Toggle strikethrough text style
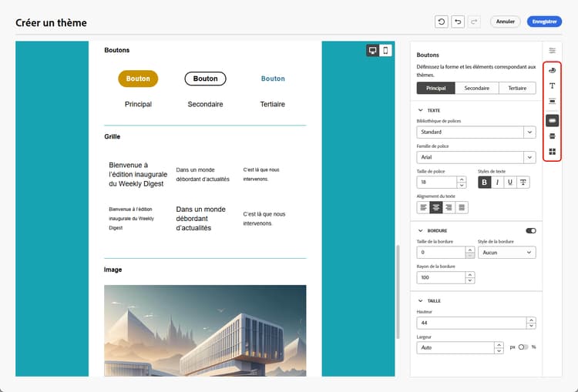The width and height of the screenshot is (578, 392). point(523,183)
